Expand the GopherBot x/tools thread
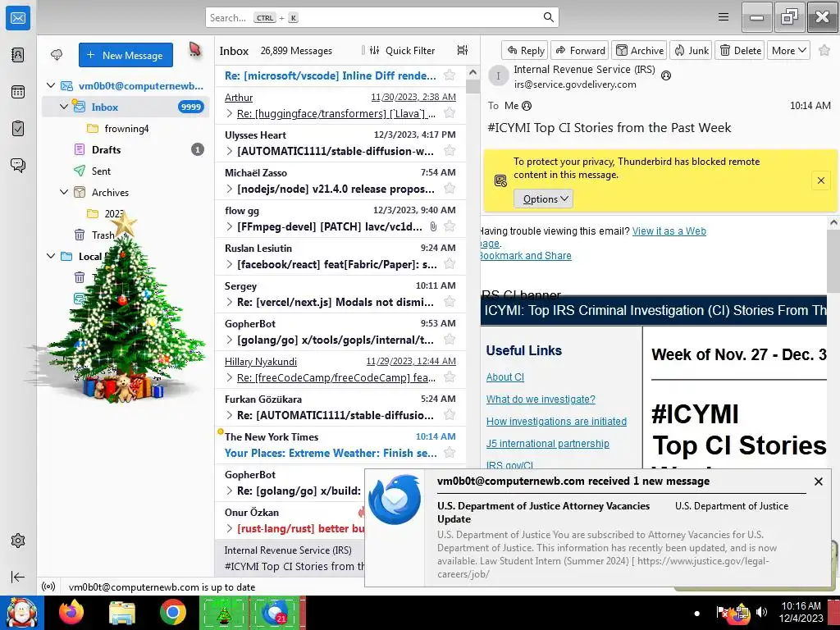Image resolution: width=840 pixels, height=630 pixels. pyautogui.click(x=230, y=340)
